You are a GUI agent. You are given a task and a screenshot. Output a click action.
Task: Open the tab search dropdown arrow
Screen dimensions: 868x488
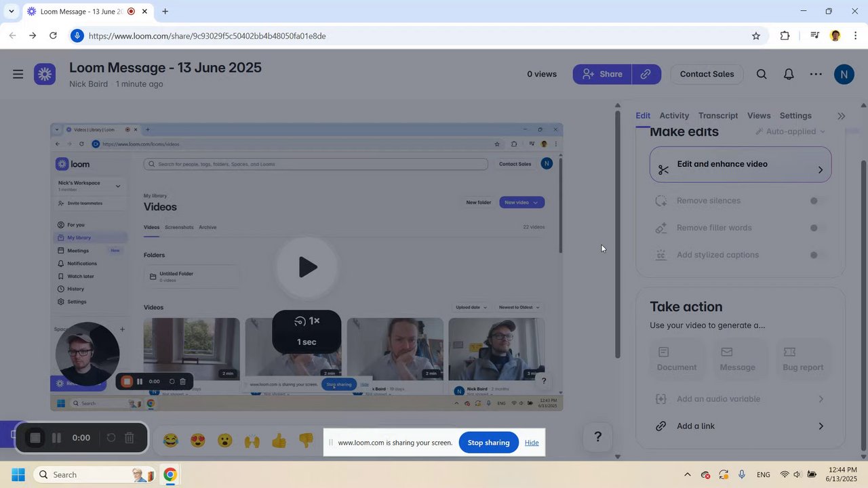(x=12, y=12)
